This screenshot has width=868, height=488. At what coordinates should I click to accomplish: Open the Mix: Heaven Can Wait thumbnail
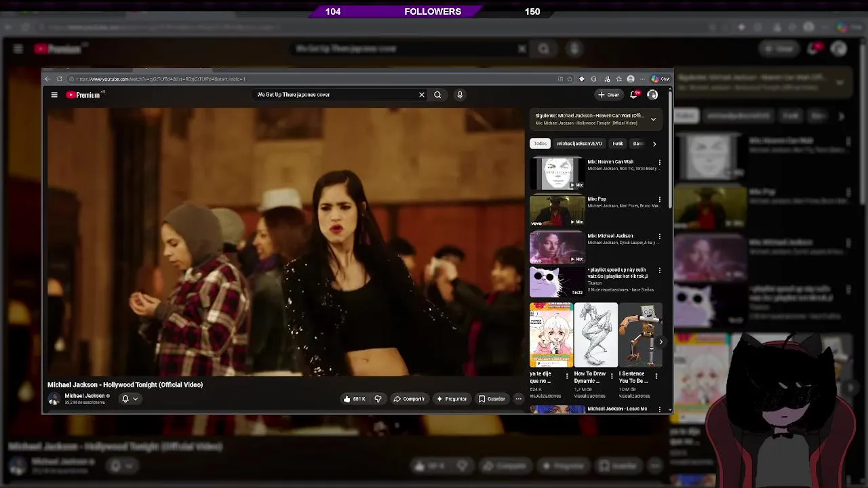557,174
